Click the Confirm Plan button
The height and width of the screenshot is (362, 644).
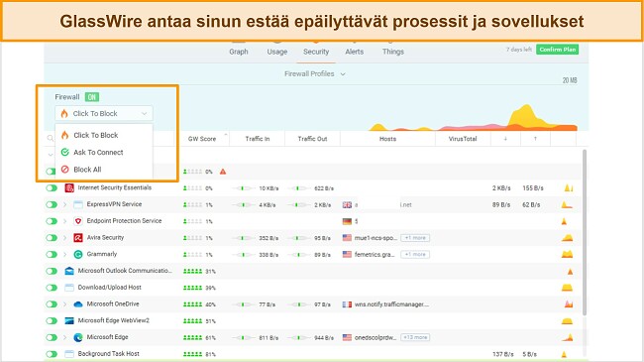[558, 50]
